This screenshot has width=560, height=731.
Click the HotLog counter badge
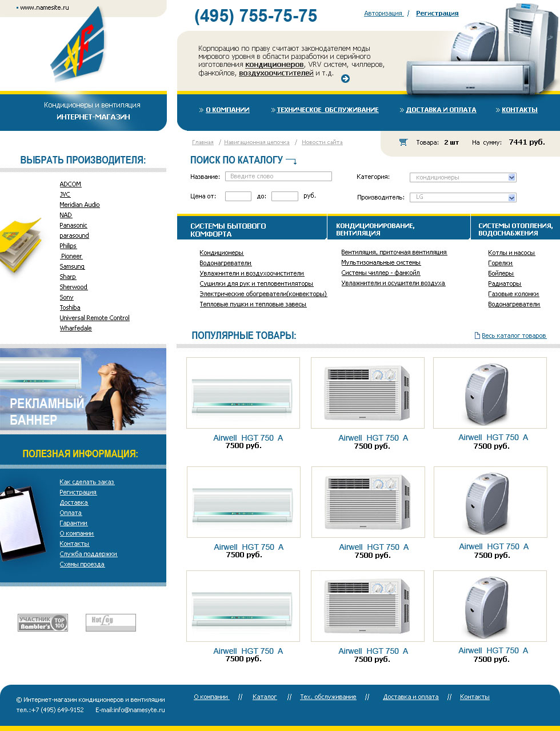coord(111,622)
